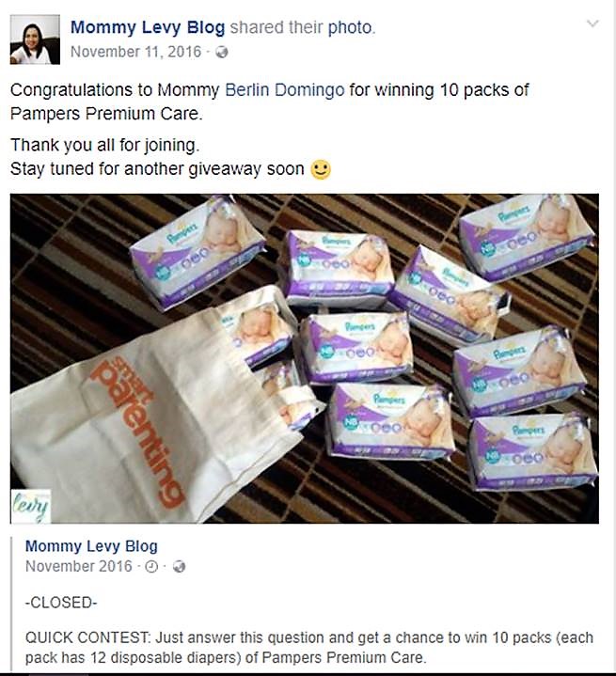Open the post options chevron menu
The image size is (616, 676).
[593, 24]
